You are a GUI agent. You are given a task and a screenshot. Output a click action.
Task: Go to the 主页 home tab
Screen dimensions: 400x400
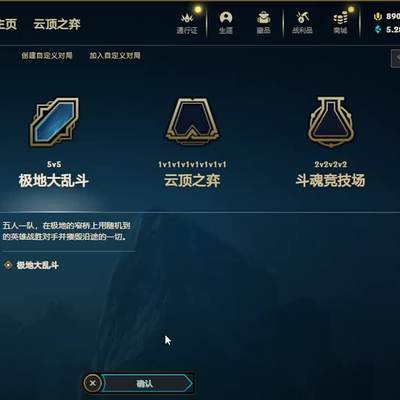[7, 24]
